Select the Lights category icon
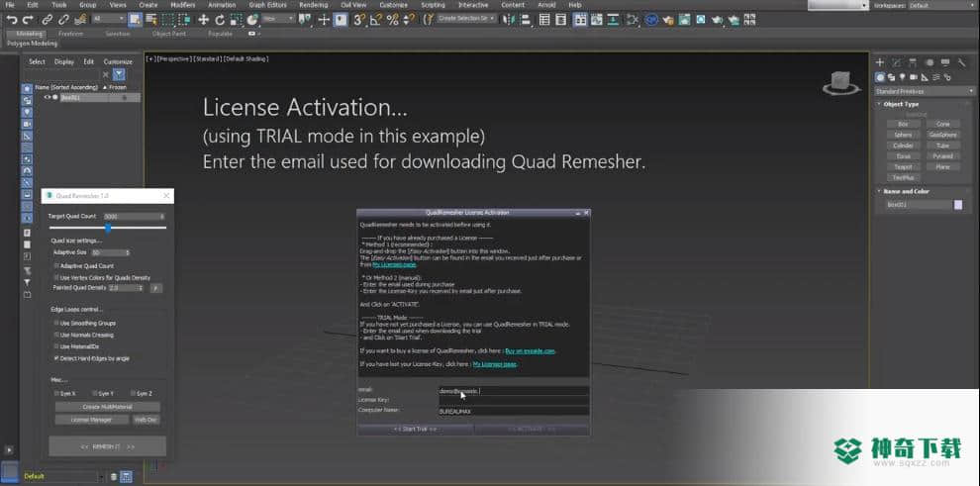 tap(902, 77)
